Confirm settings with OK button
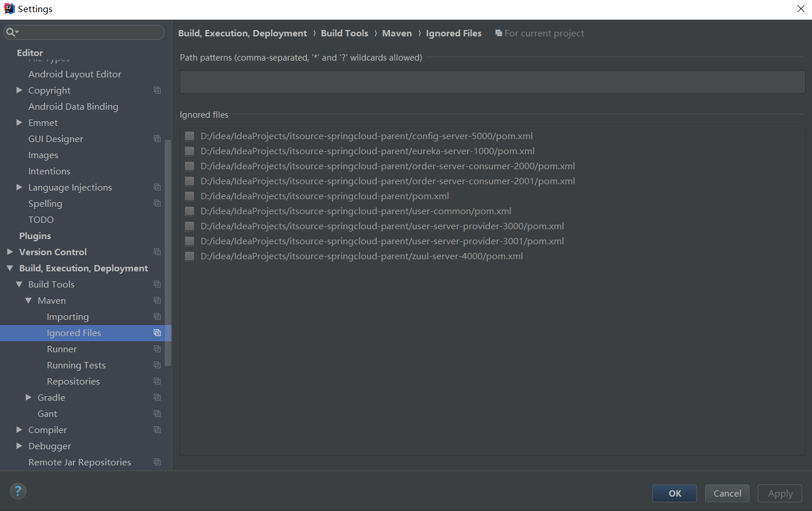This screenshot has height=511, width=812. coord(674,493)
